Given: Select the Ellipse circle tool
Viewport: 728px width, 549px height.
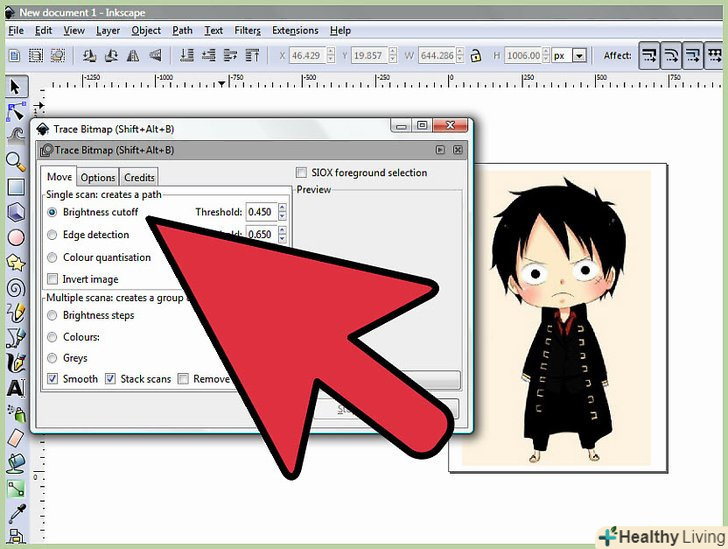Looking at the screenshot, I should point(16,237).
